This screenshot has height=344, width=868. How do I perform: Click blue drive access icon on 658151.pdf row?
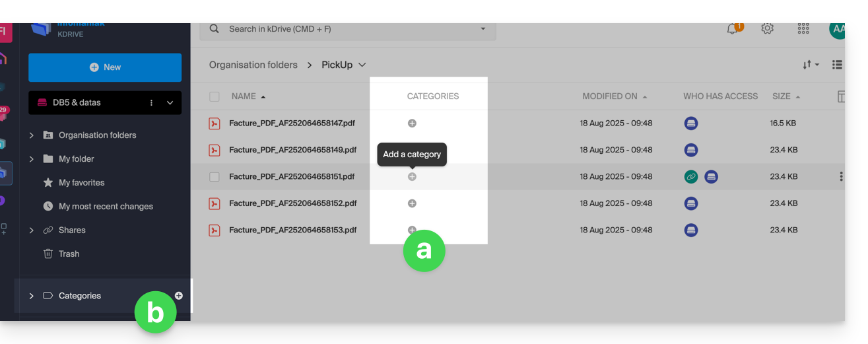(711, 177)
